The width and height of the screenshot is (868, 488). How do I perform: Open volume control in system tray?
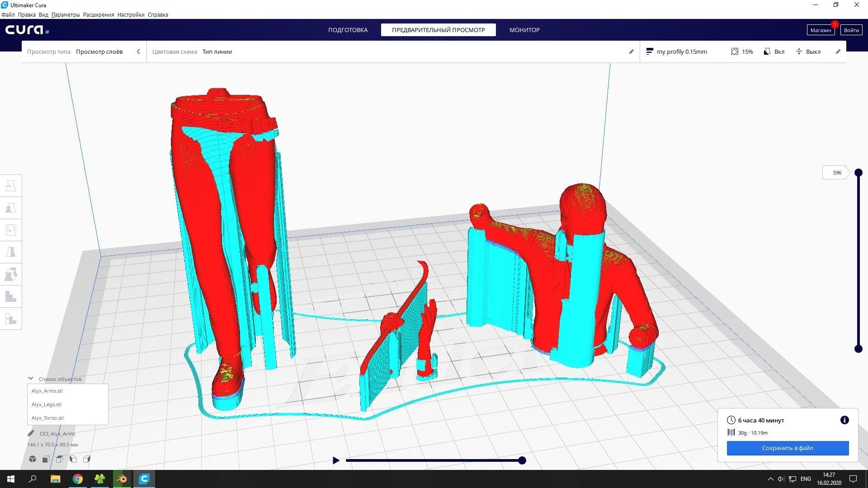(781, 479)
